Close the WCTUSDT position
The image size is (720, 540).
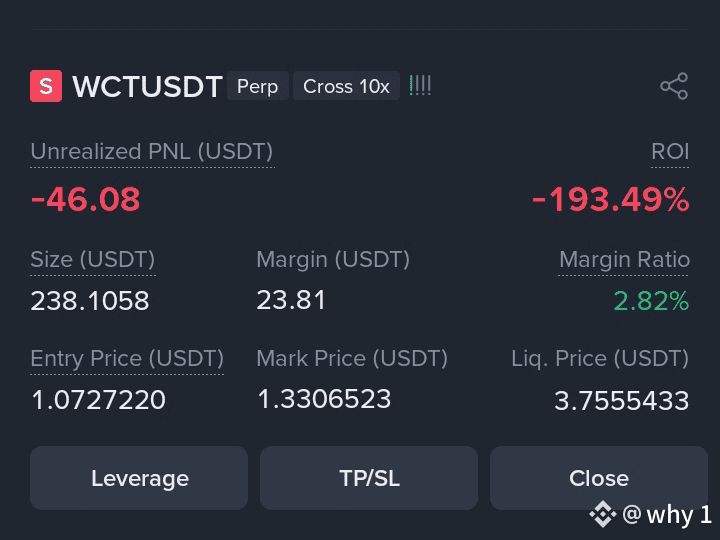click(599, 478)
